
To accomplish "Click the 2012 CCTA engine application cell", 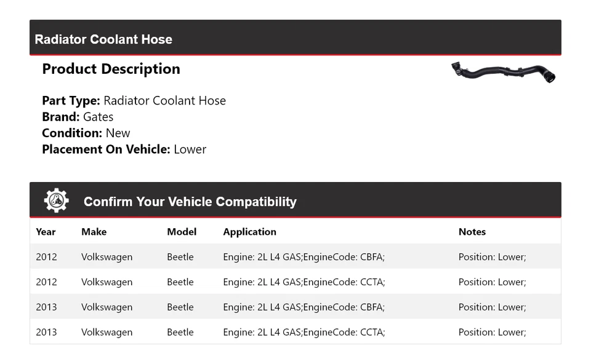I will click(x=304, y=282).
